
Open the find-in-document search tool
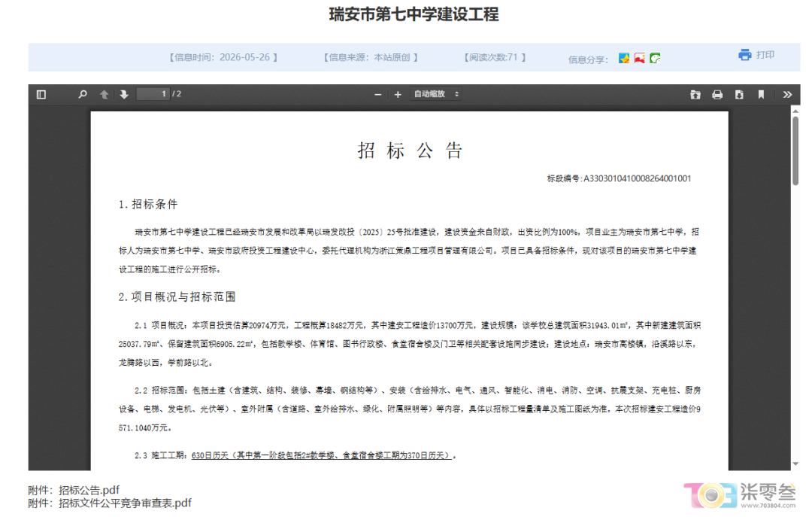83,94
